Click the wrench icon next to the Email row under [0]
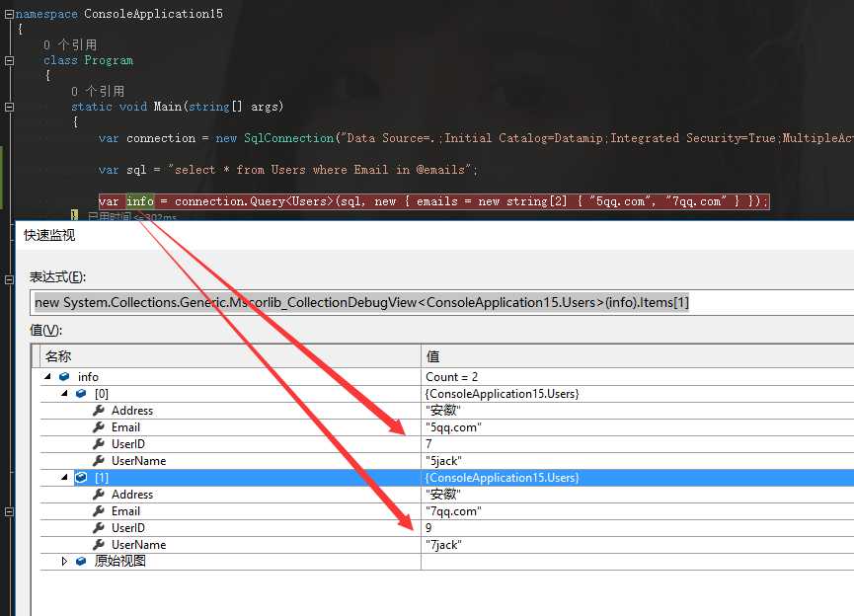 click(x=99, y=427)
